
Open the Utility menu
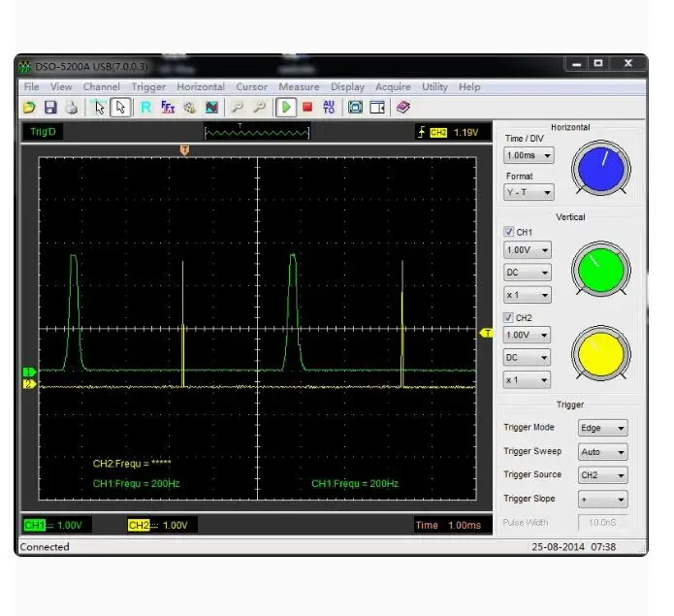[434, 87]
